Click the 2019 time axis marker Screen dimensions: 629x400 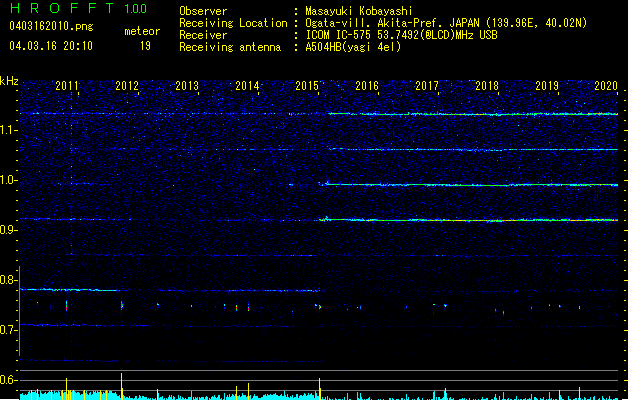point(547,86)
